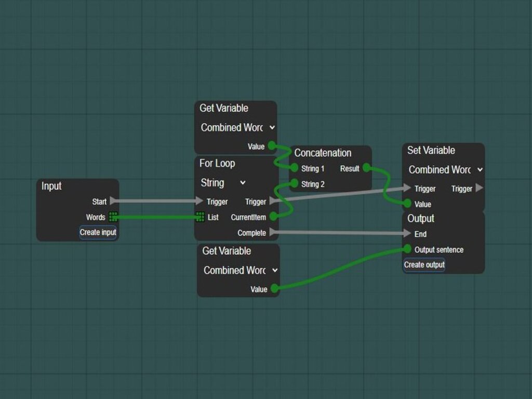The height and width of the screenshot is (399, 532).
Task: Click the For Loop output Trigger arrow
Action: click(273, 201)
